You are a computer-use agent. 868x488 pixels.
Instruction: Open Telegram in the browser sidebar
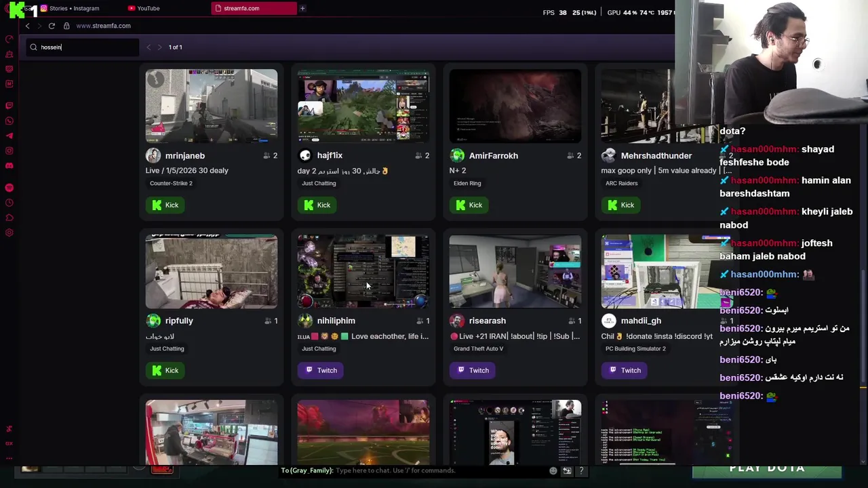click(x=9, y=136)
